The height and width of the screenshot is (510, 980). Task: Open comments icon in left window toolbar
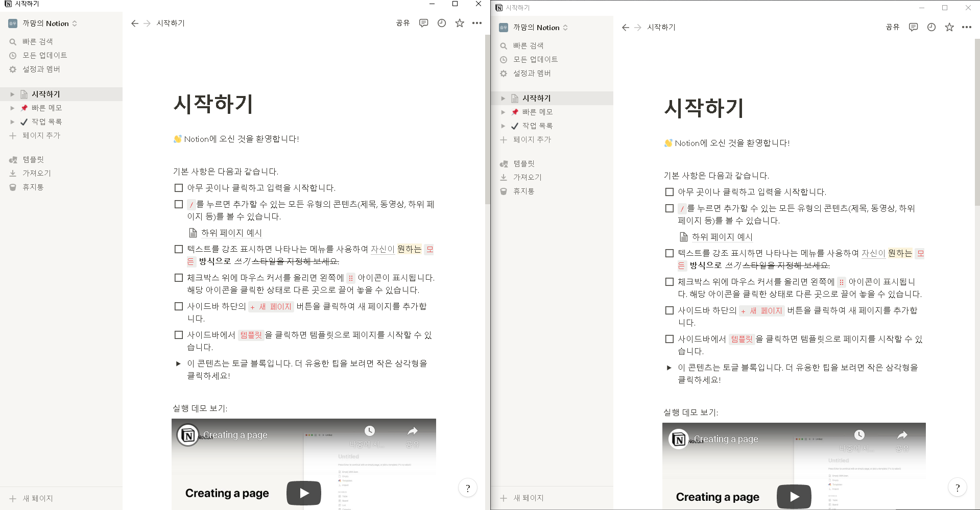click(x=423, y=23)
